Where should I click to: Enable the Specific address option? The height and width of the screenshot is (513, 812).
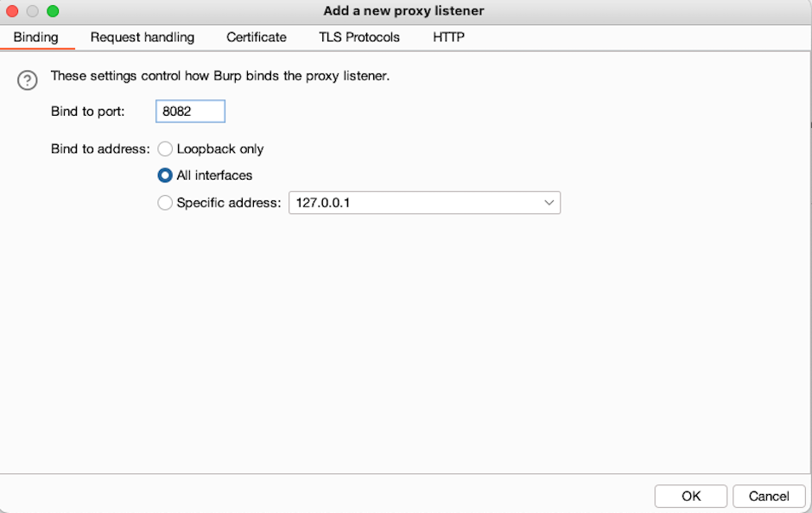[x=165, y=203]
